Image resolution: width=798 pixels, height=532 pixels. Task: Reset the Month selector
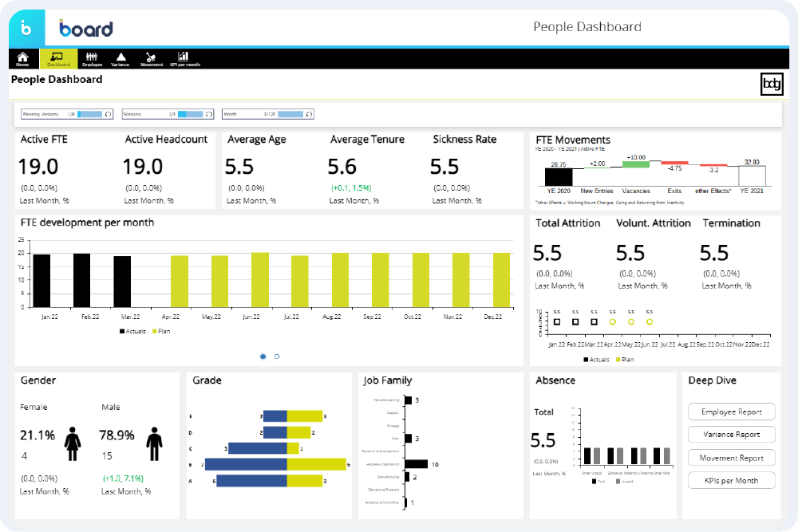(x=309, y=114)
